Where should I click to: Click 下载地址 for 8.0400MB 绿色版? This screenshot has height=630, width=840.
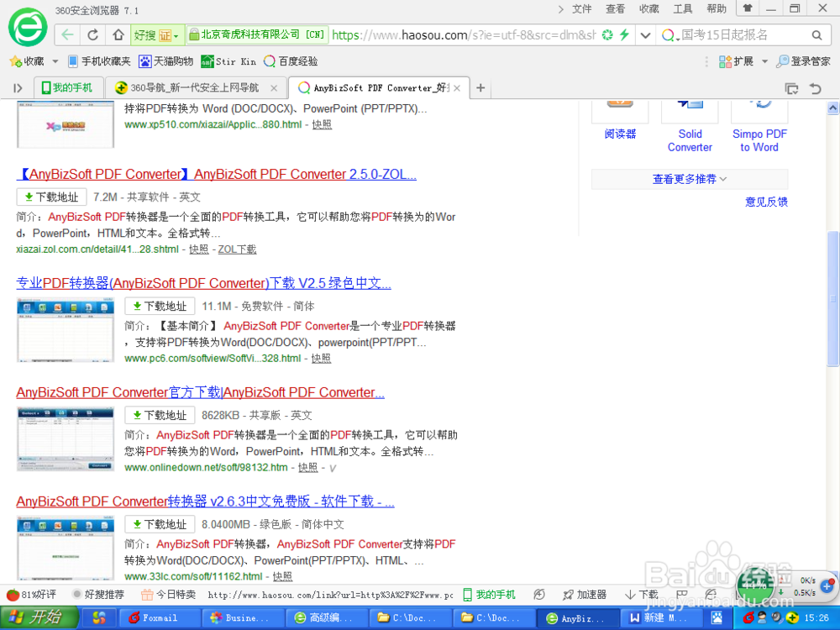pyautogui.click(x=160, y=524)
